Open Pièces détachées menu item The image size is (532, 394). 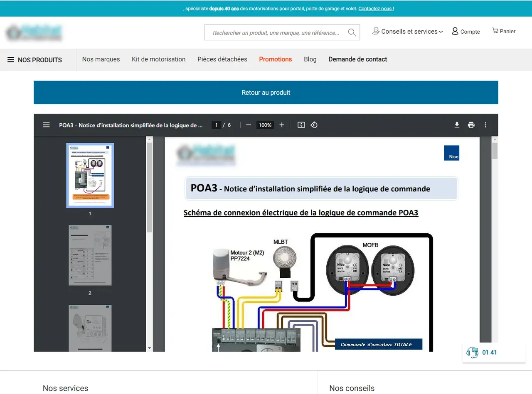click(x=222, y=59)
